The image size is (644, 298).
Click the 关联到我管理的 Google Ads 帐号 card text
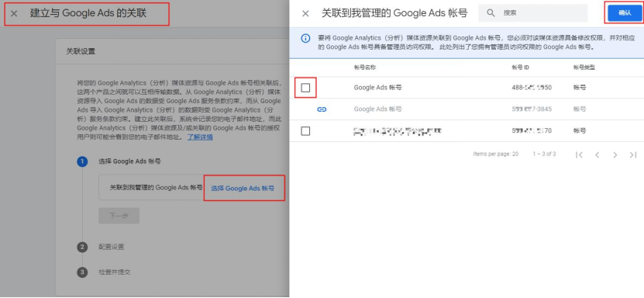pos(156,188)
